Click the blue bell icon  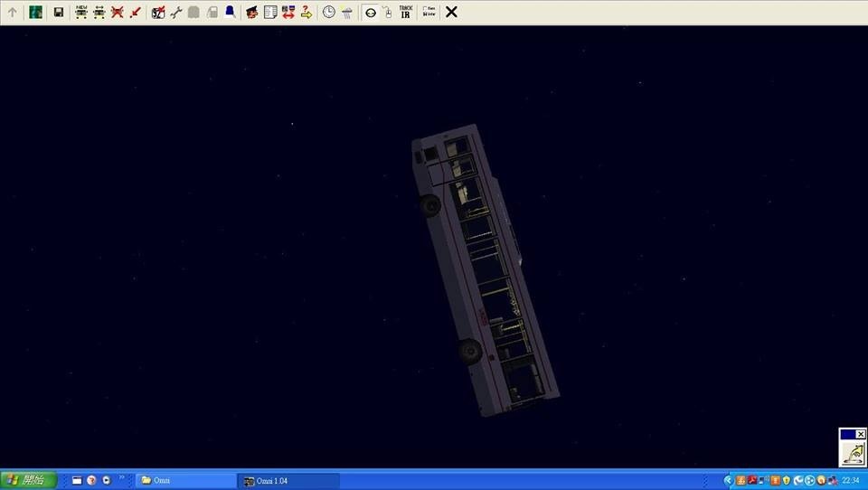click(230, 12)
